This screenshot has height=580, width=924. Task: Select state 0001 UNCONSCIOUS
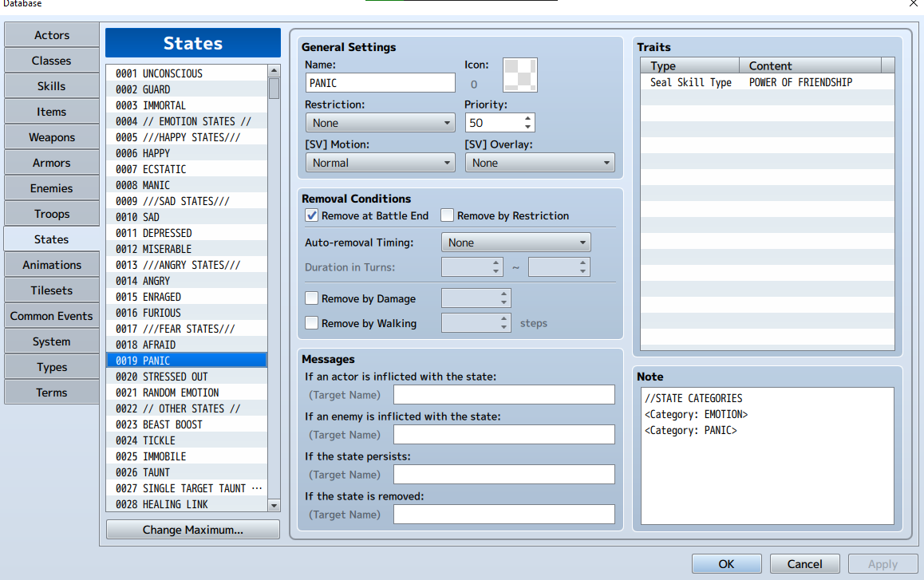(x=187, y=73)
